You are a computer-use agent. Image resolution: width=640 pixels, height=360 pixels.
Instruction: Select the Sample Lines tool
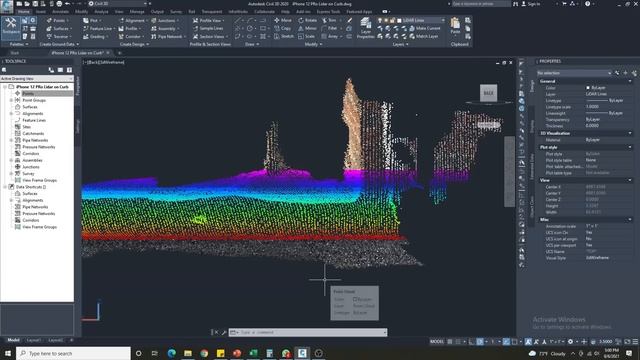pos(208,29)
